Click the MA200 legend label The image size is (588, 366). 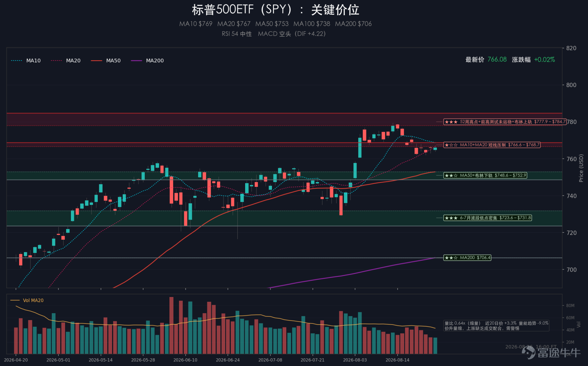[155, 61]
